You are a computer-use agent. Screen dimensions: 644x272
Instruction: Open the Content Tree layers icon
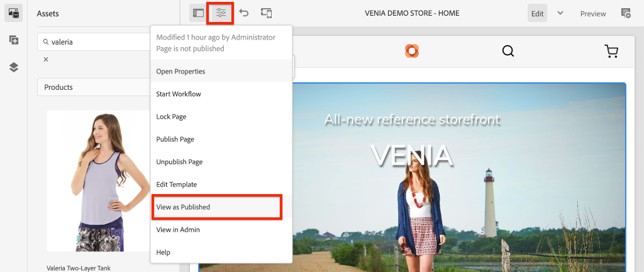point(14,67)
